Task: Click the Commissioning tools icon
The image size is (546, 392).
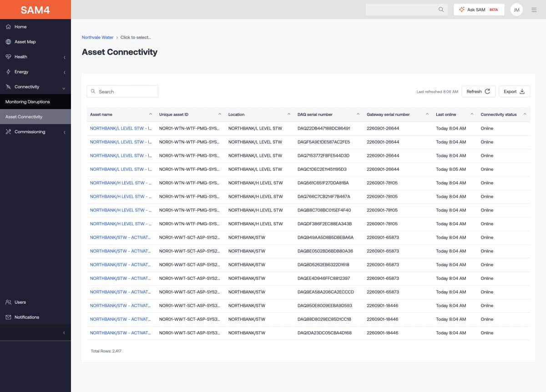Action: coord(8,132)
